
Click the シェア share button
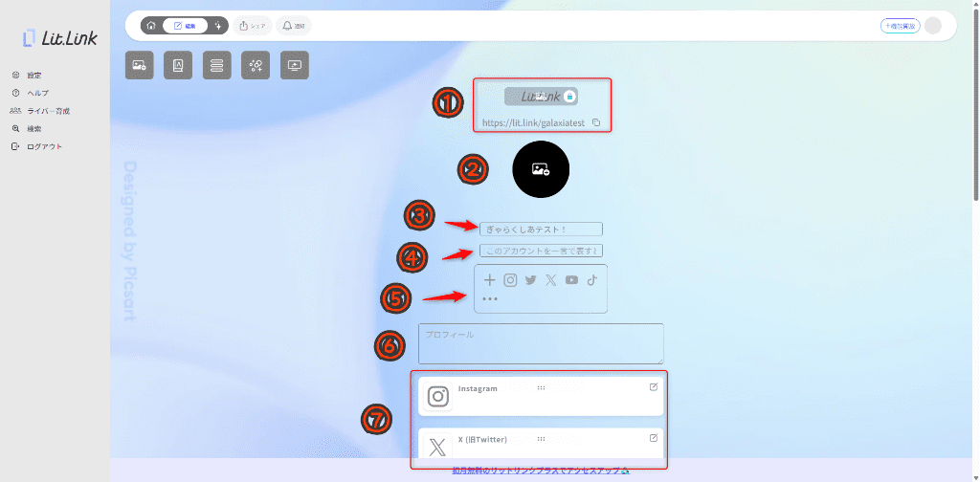pos(253,26)
